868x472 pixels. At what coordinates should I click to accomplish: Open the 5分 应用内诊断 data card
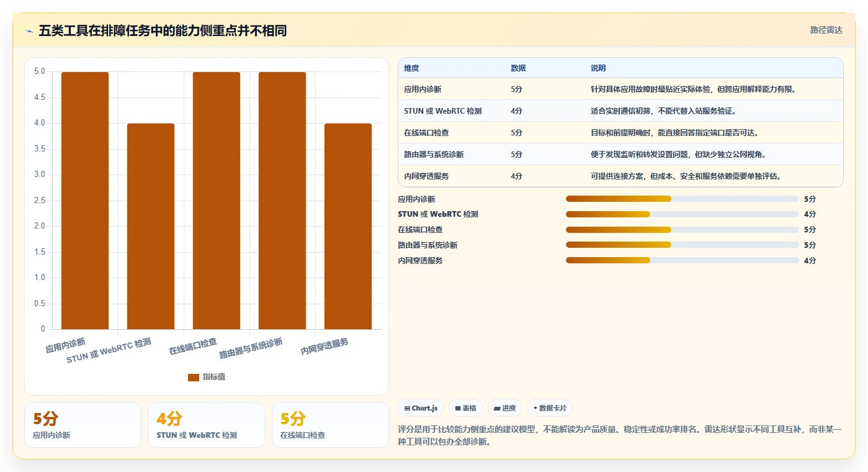point(83,425)
